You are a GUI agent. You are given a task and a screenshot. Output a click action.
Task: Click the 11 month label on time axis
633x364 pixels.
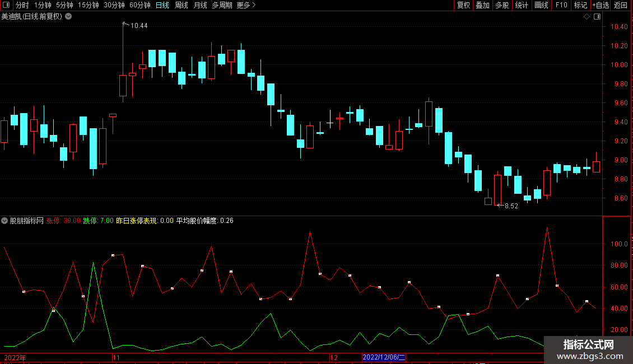click(117, 357)
